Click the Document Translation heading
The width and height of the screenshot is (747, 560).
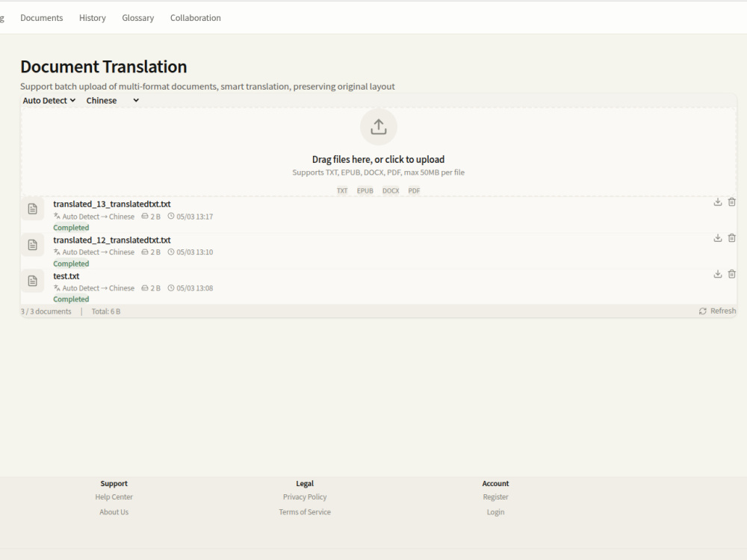tap(103, 66)
